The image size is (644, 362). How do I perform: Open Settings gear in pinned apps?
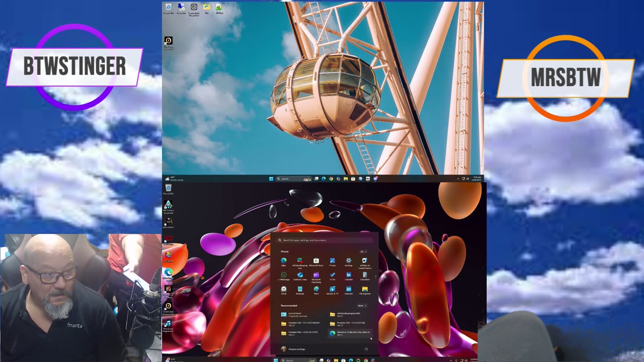pyautogui.click(x=349, y=262)
